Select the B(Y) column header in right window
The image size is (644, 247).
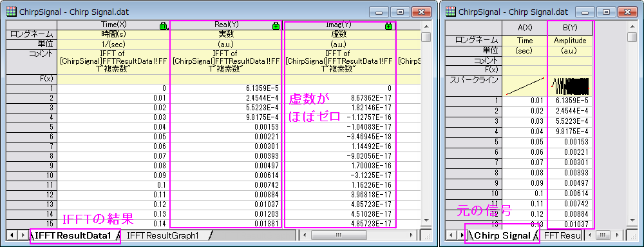570,28
